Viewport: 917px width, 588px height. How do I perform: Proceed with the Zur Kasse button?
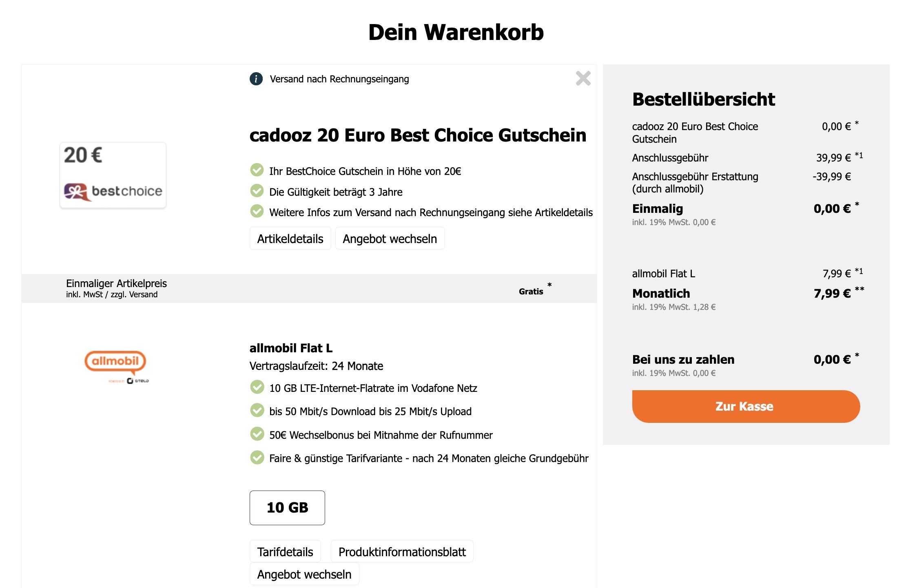pos(746,407)
